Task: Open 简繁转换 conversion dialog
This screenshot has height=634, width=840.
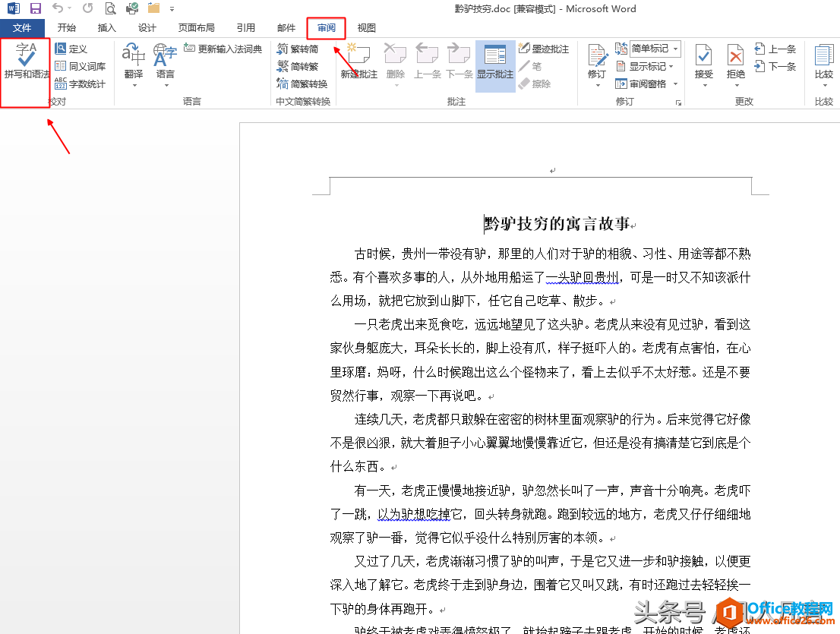Action: pyautogui.click(x=302, y=84)
